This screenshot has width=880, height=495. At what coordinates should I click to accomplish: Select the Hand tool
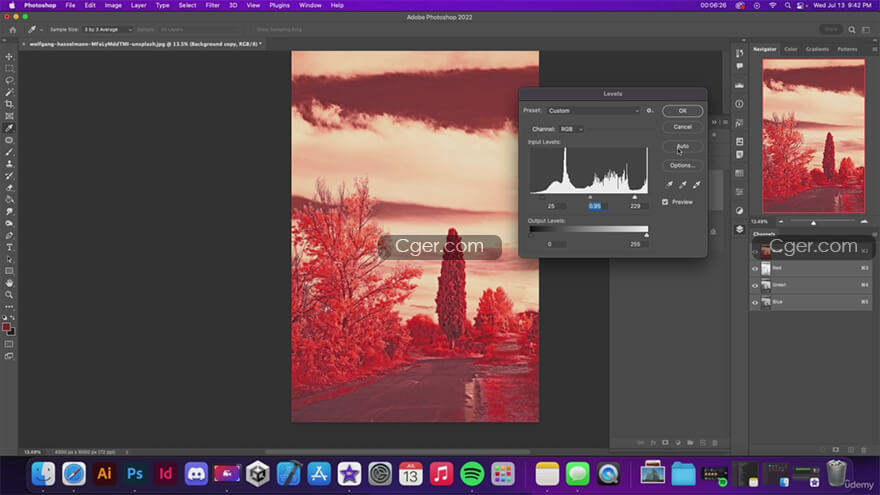(9, 283)
